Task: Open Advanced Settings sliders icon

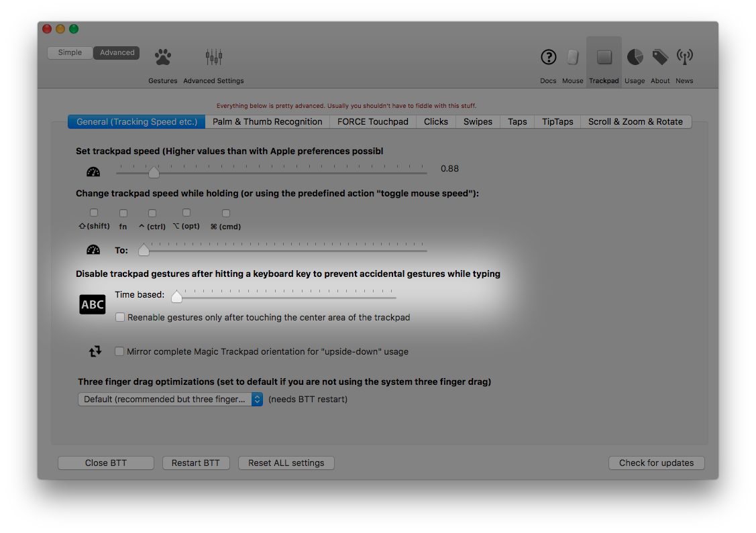Action: [213, 58]
